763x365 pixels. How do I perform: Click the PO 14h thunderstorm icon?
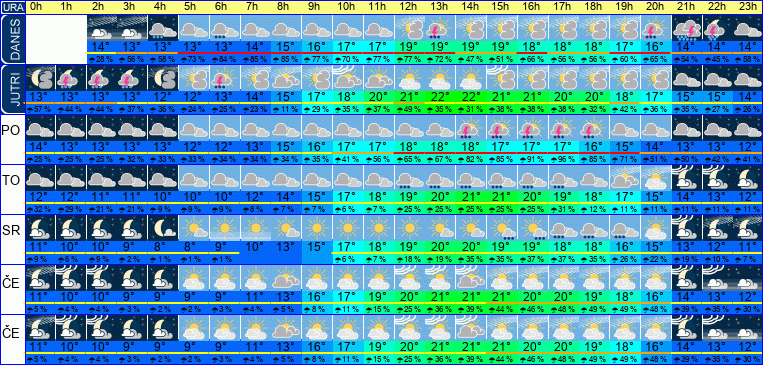pos(470,128)
